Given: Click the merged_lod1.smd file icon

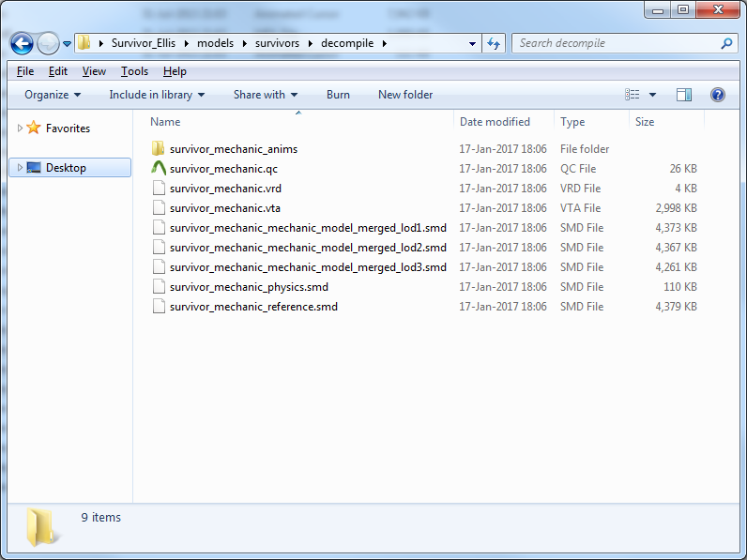Looking at the screenshot, I should coord(159,228).
